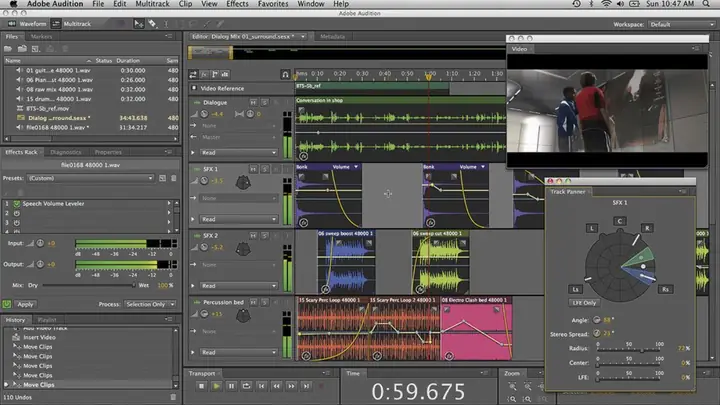Click trash icon in History panel
The height and width of the screenshot is (405, 720).
pos(173,397)
